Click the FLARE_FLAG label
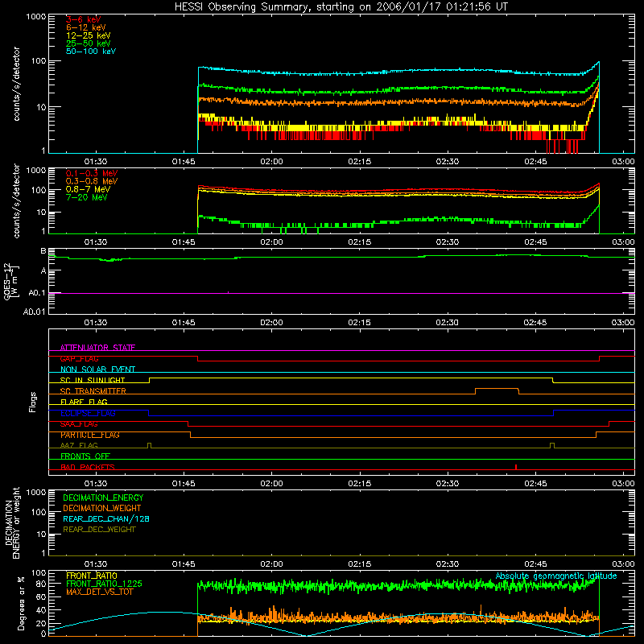Screen dimensions: 644x644 (84, 402)
